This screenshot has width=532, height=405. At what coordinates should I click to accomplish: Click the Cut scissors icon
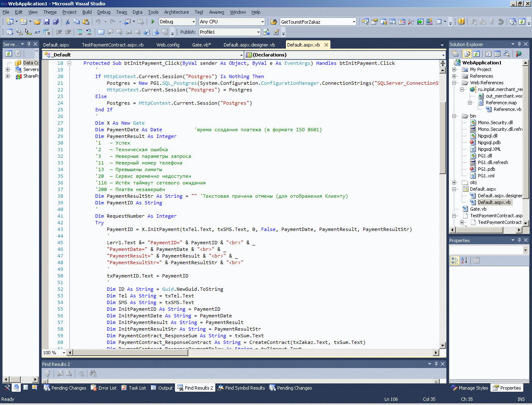coord(68,22)
